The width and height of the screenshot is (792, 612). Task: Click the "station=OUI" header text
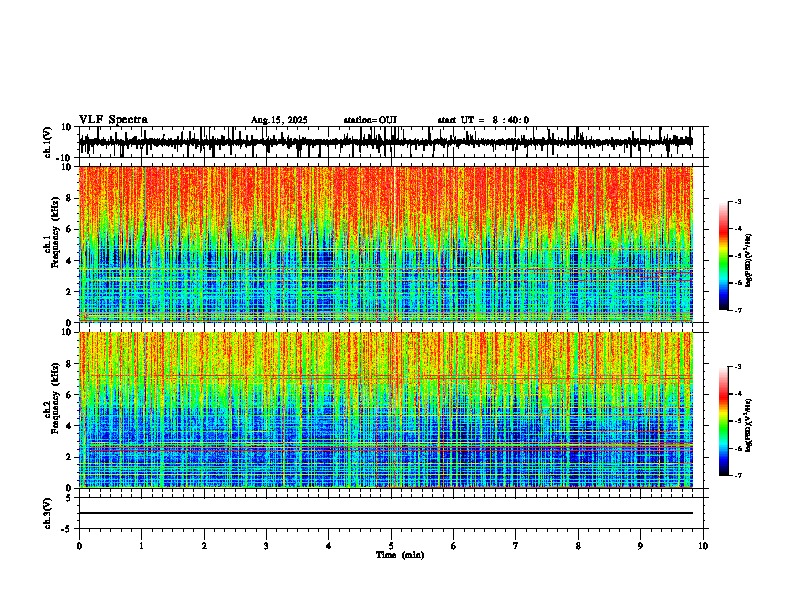(x=370, y=120)
